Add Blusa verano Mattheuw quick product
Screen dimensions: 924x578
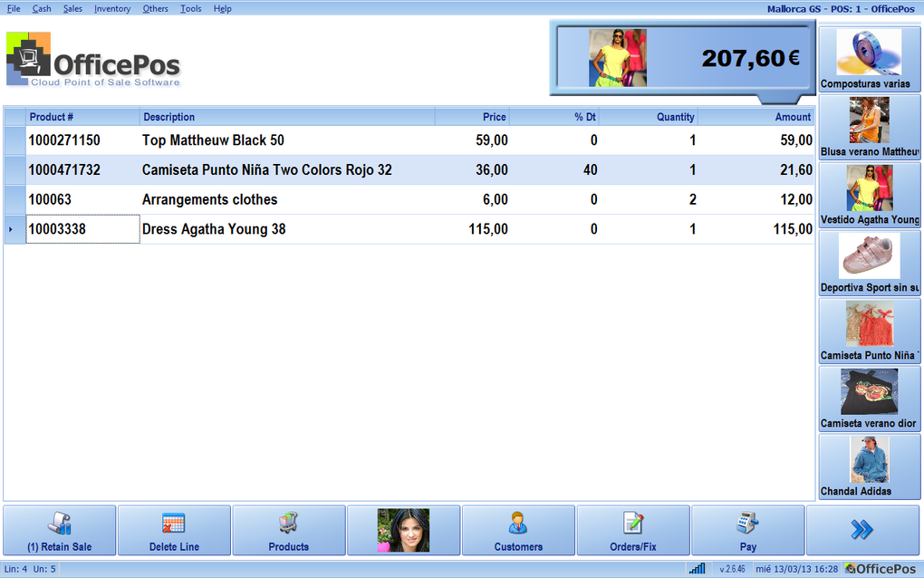point(870,127)
